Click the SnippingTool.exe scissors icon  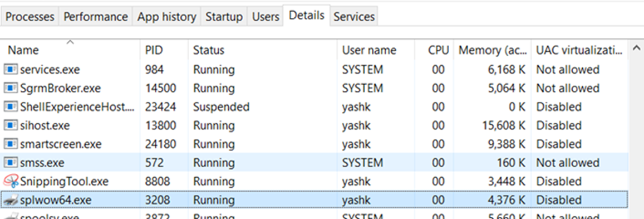point(11,181)
